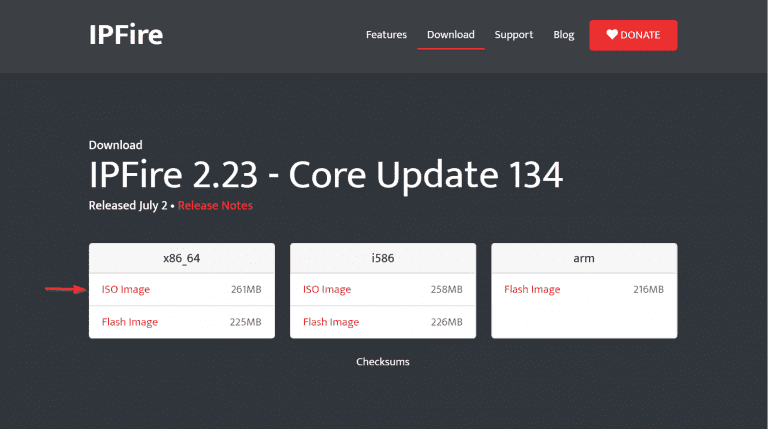The width and height of the screenshot is (768, 429).
Task: Go to the Support page
Action: (514, 35)
